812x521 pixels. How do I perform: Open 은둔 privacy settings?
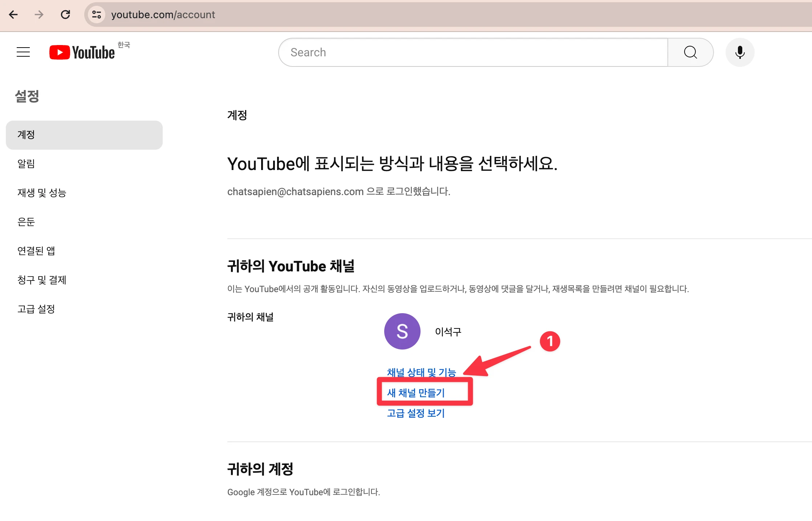[26, 222]
